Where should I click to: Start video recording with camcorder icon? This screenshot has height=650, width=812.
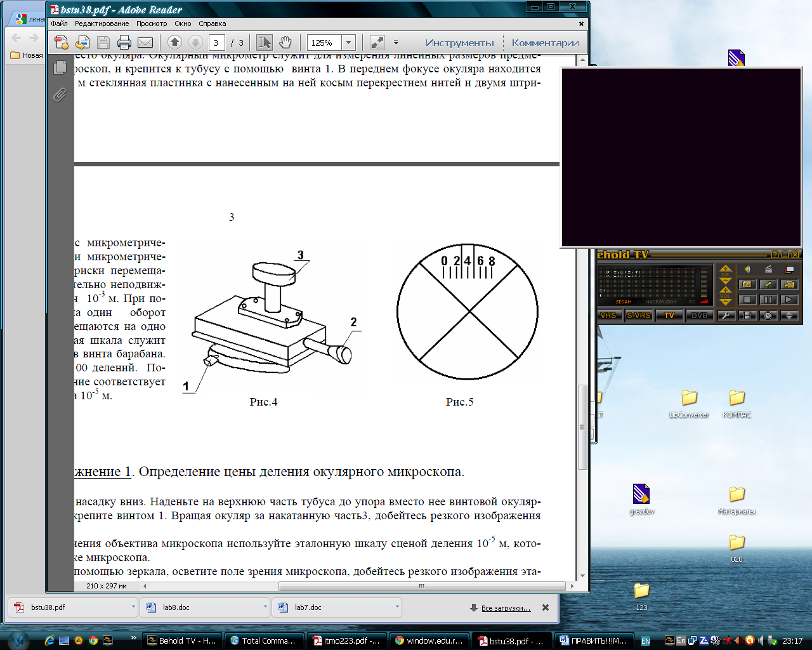(x=789, y=284)
